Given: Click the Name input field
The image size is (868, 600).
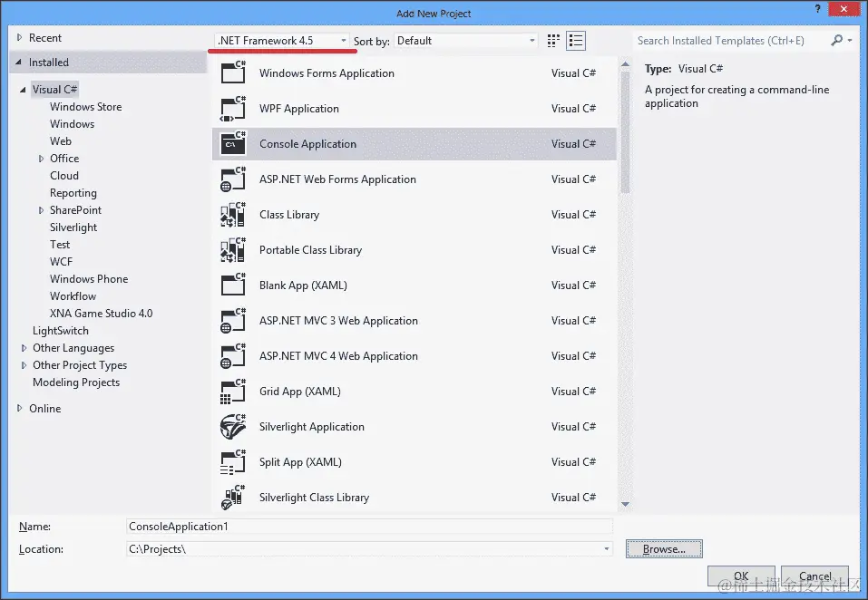Looking at the screenshot, I should 369,527.
